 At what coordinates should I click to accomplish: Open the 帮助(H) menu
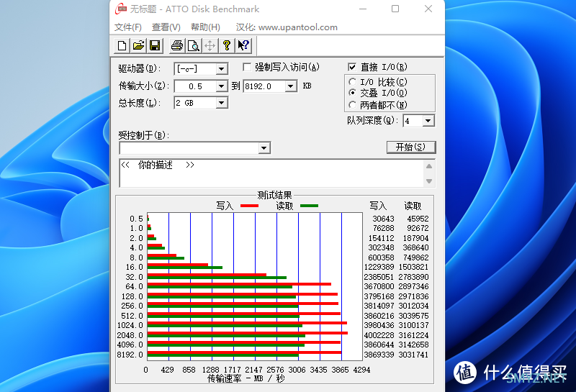point(205,27)
